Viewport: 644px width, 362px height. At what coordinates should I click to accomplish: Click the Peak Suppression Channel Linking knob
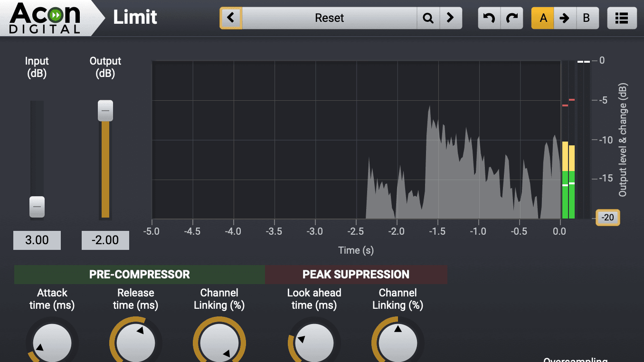(x=398, y=342)
